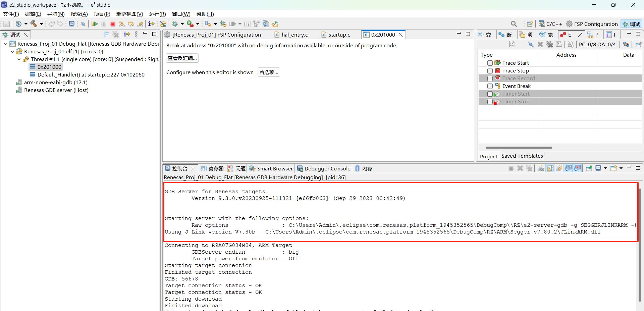The image size is (644, 311).
Task: Click the Debug bug icon in the toolbar
Action: [x=175, y=24]
